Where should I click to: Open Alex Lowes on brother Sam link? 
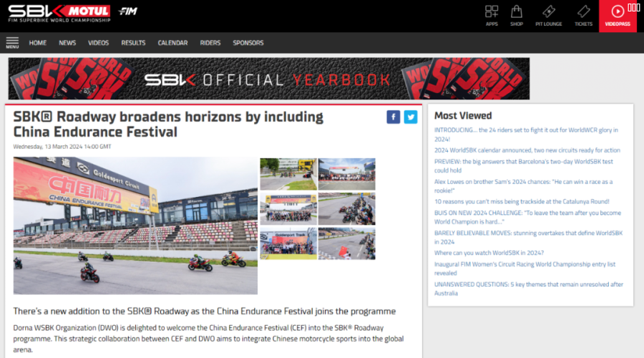(x=523, y=185)
